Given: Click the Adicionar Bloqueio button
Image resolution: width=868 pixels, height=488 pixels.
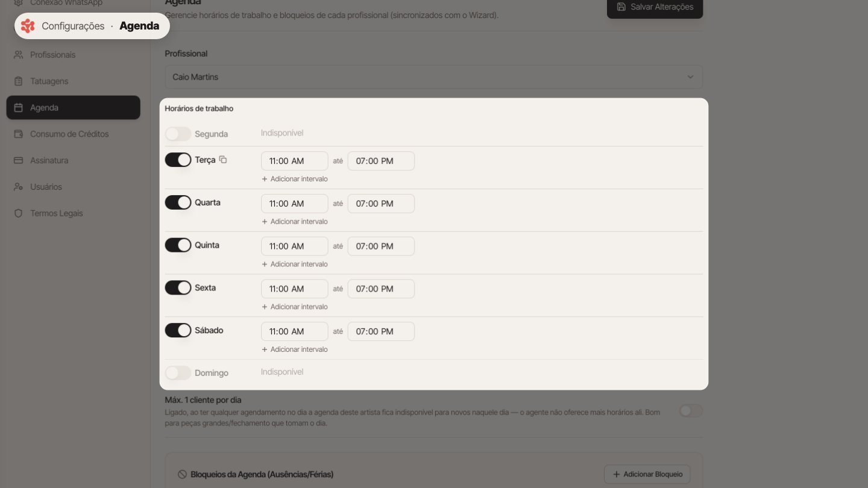Looking at the screenshot, I should point(647,474).
